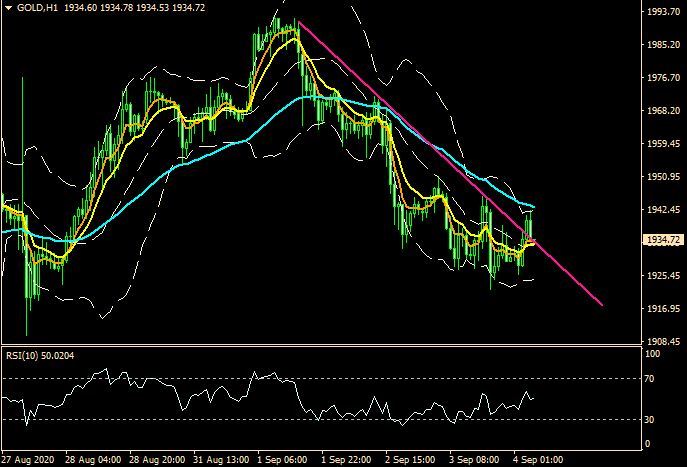The image size is (687, 467).
Task: Select the GOLD,H1 symbol title
Action: pos(37,8)
